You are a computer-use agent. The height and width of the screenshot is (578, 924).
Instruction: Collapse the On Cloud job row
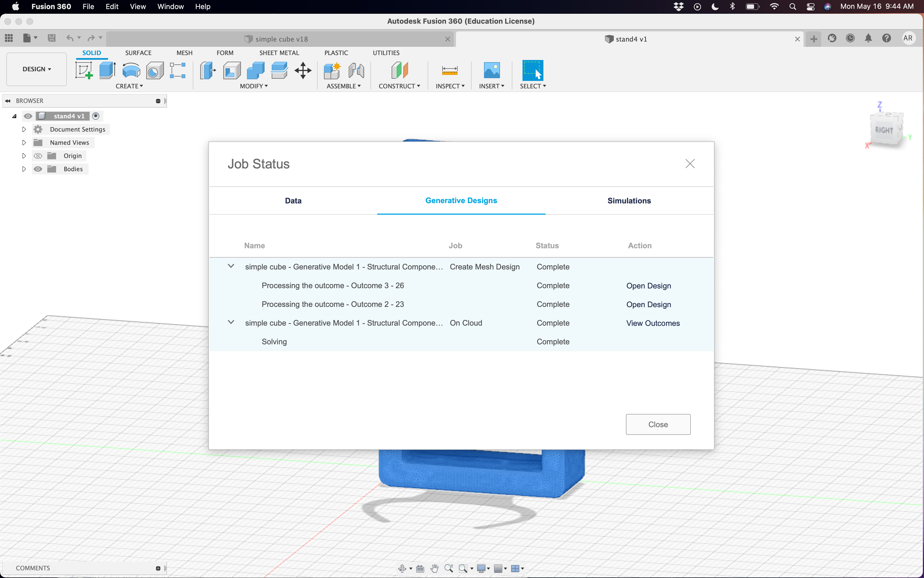pos(231,322)
